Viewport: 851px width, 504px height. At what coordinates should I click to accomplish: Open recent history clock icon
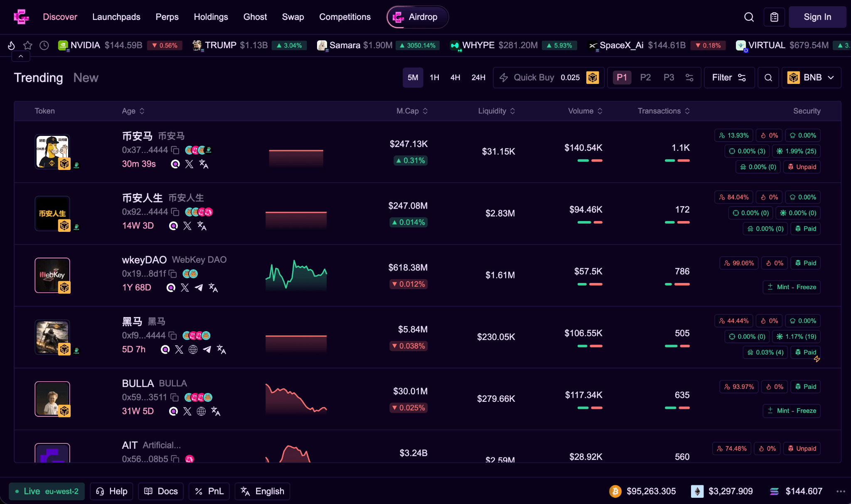44,45
